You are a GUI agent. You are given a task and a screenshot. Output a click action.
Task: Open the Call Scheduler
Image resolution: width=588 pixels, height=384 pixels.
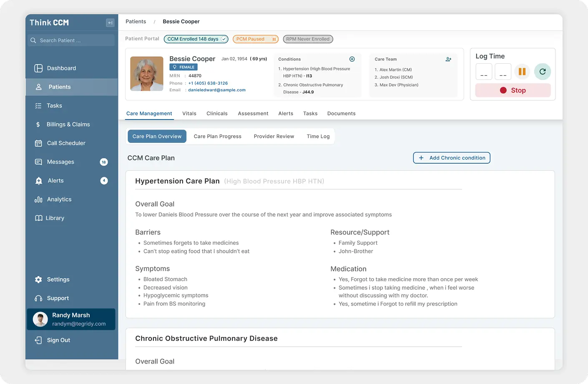(x=67, y=143)
